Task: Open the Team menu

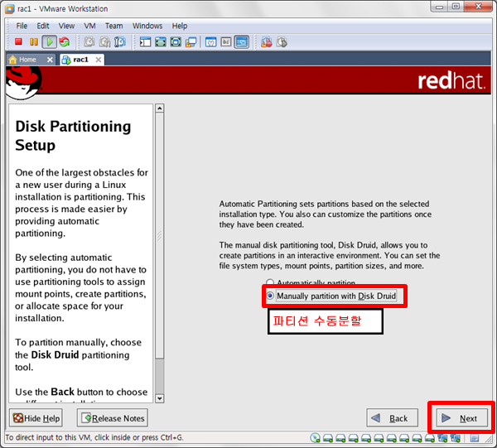Action: click(113, 26)
